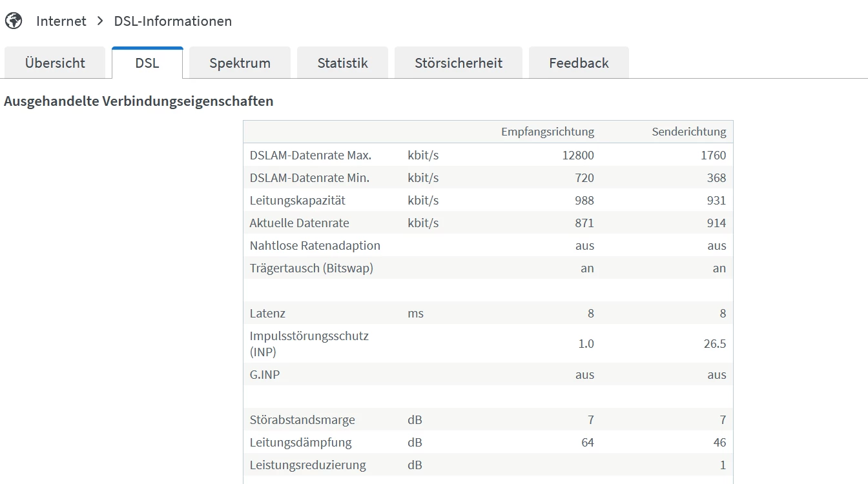This screenshot has height=484, width=868.
Task: Select the DSL tab
Action: (147, 63)
